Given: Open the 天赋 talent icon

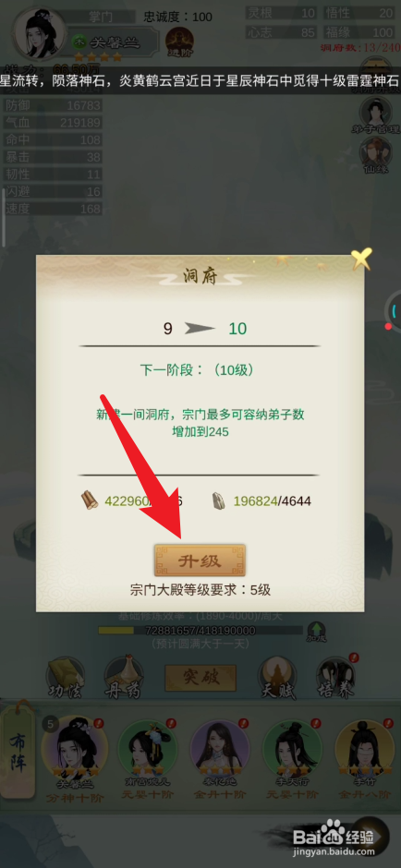Looking at the screenshot, I should pos(279,679).
